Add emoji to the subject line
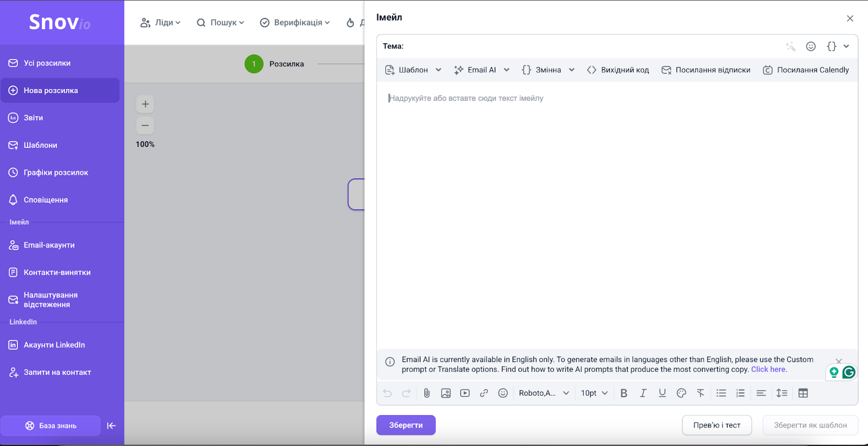The image size is (868, 446). [x=811, y=47]
